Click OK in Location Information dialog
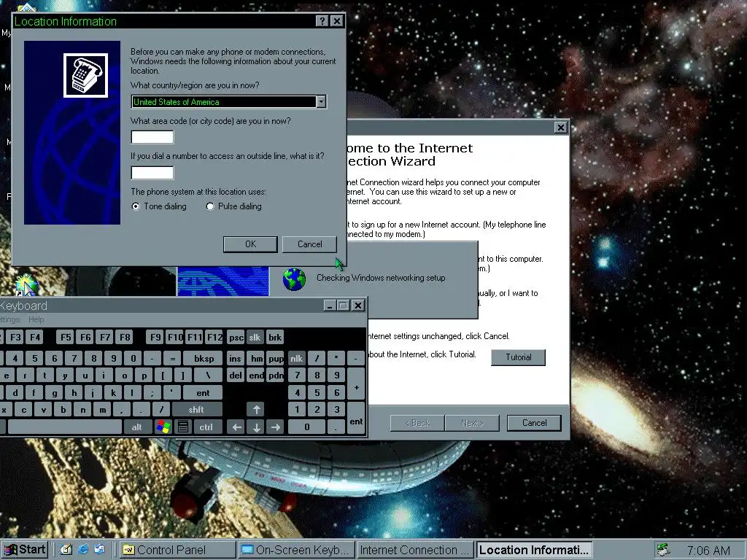 251,244
